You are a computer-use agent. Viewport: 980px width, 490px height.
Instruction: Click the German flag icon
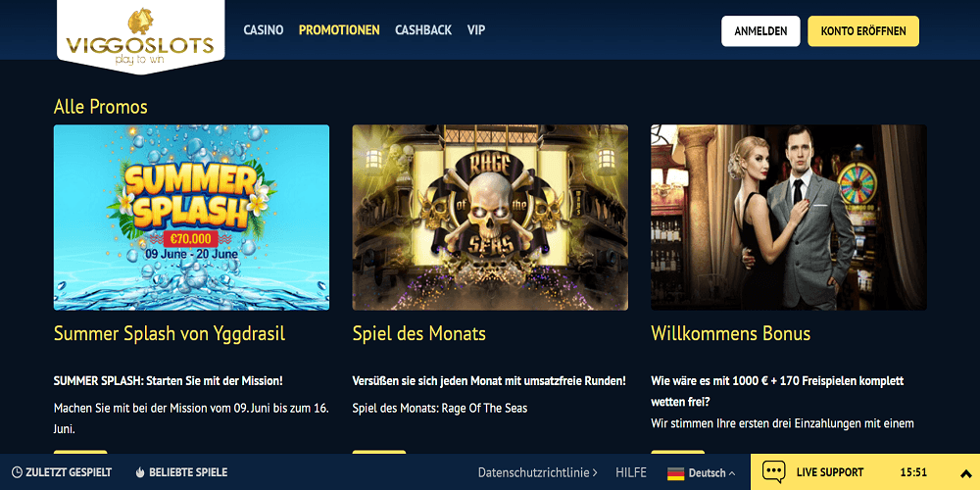click(675, 473)
